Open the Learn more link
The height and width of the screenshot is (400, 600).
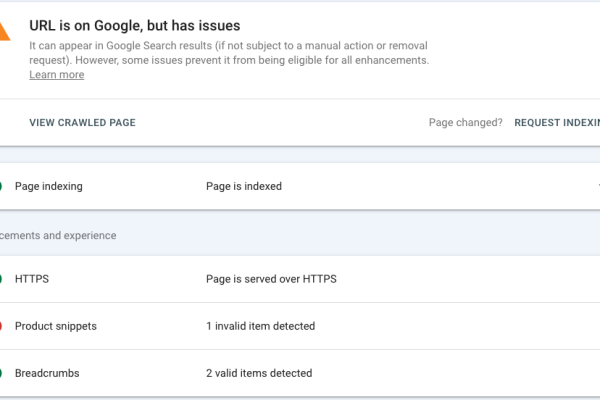pyautogui.click(x=57, y=75)
